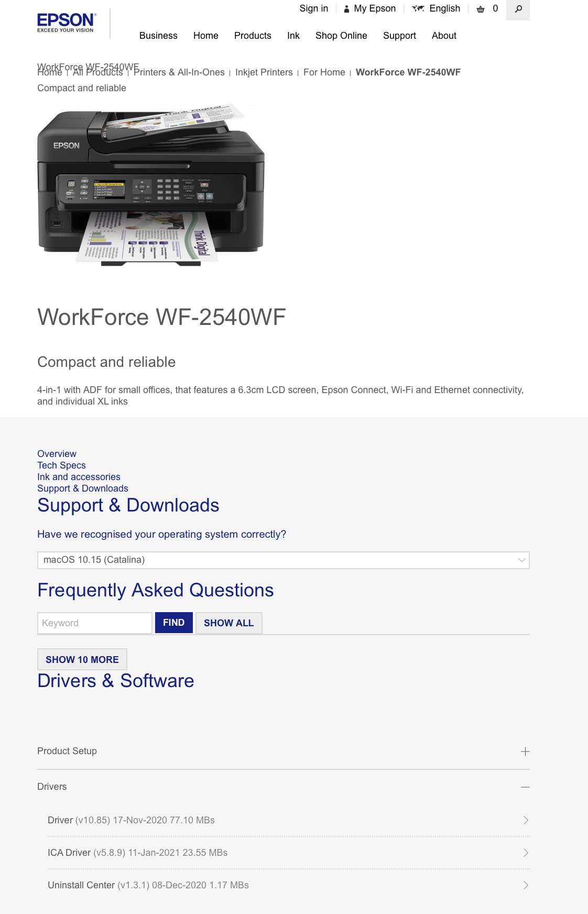Open ICA Driver chevron arrow

526,853
